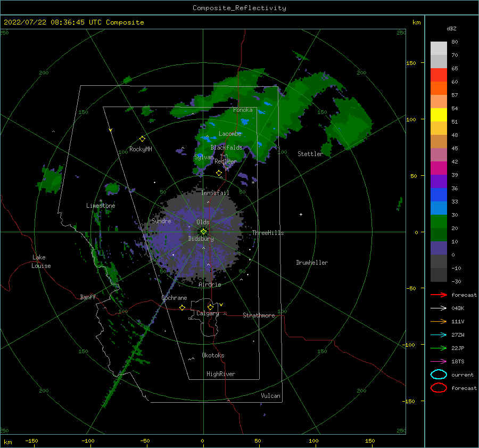Click the Blackfalds label
This screenshot has width=479, height=448.
coord(226,148)
